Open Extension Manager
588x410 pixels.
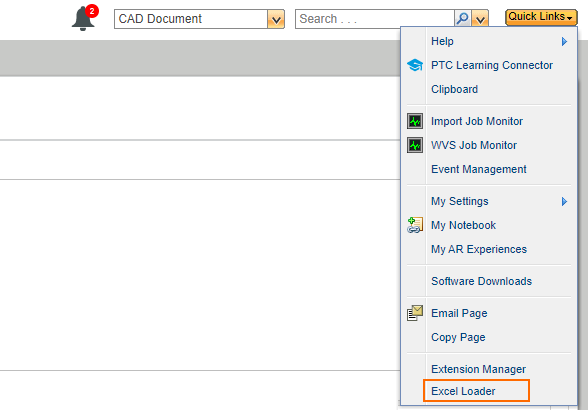click(x=478, y=369)
